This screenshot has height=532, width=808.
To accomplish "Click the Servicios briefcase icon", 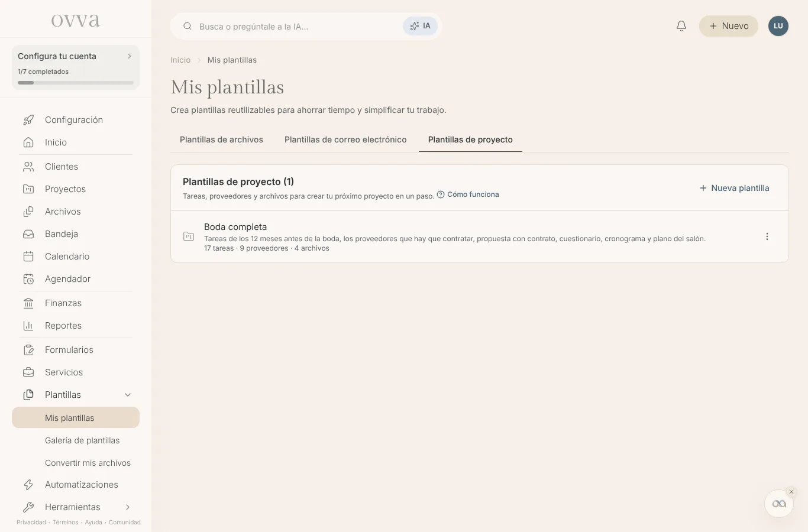I will (x=28, y=372).
